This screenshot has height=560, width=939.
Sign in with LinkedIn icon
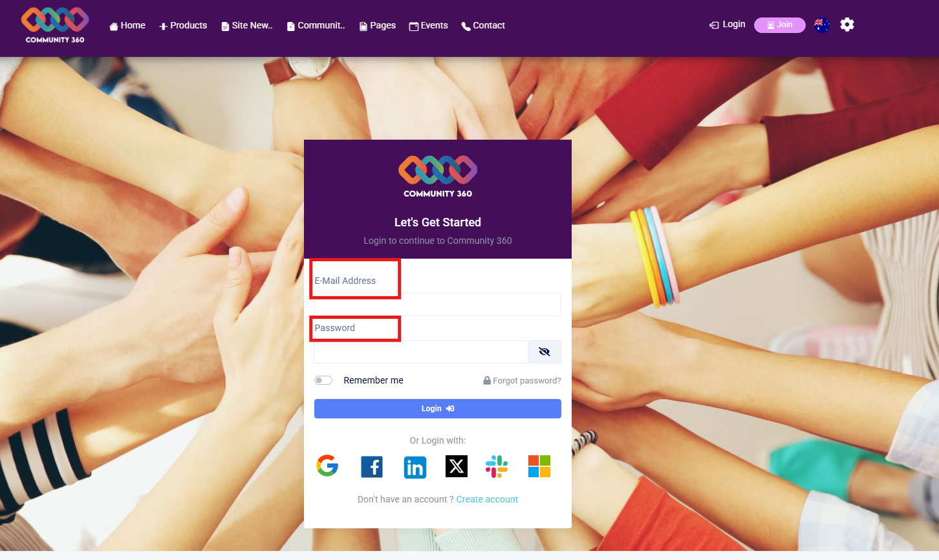415,467
